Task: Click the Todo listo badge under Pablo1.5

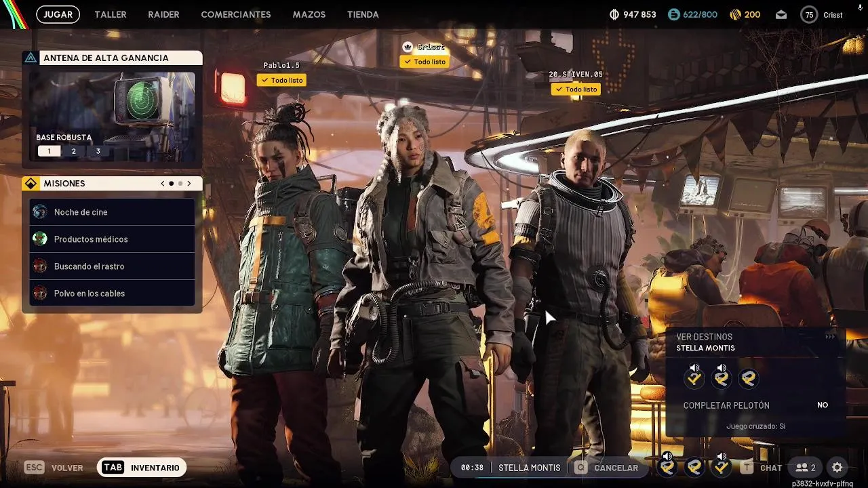Action: [281, 80]
